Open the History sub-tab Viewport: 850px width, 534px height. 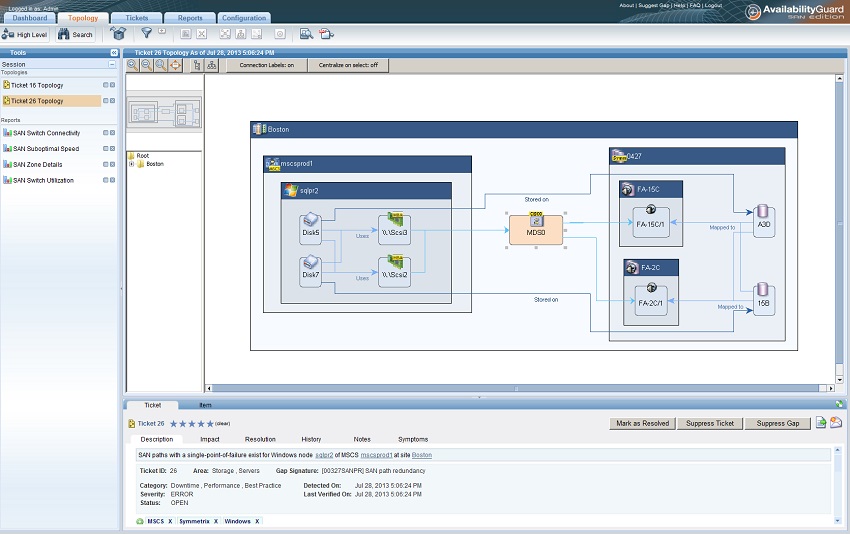pyautogui.click(x=311, y=439)
